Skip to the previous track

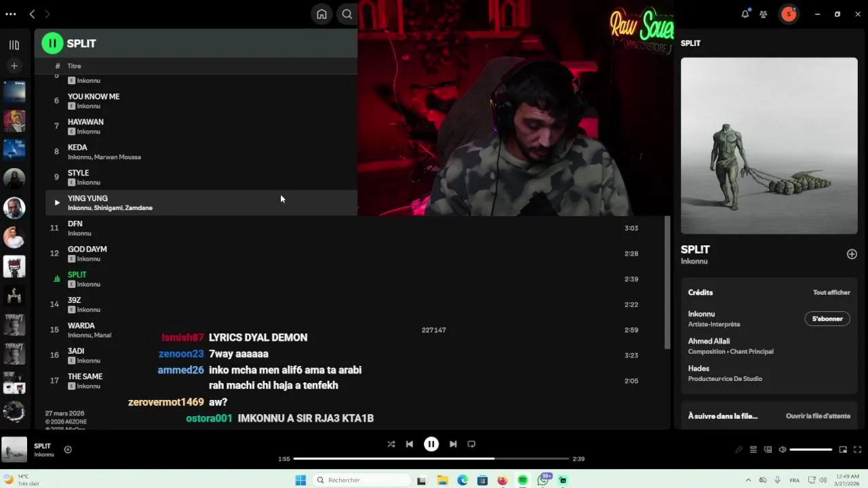pos(410,444)
